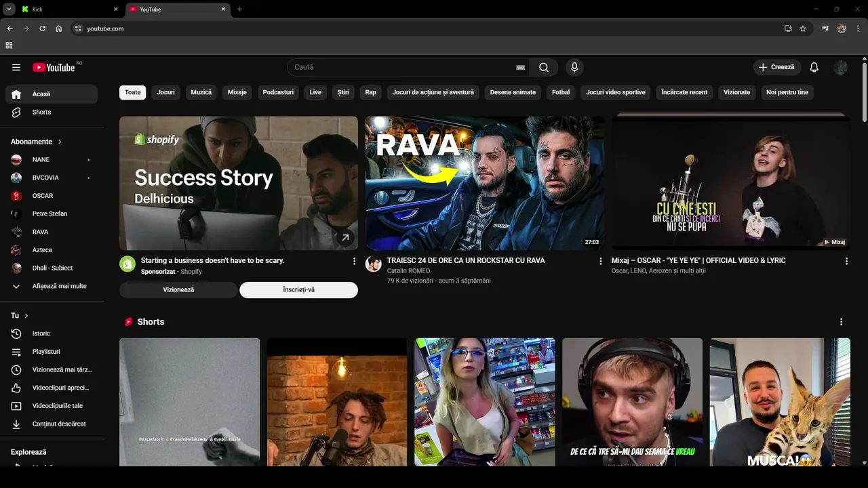Open the browser home page button
Viewport: 868px width, 488px height.
pyautogui.click(x=59, y=28)
